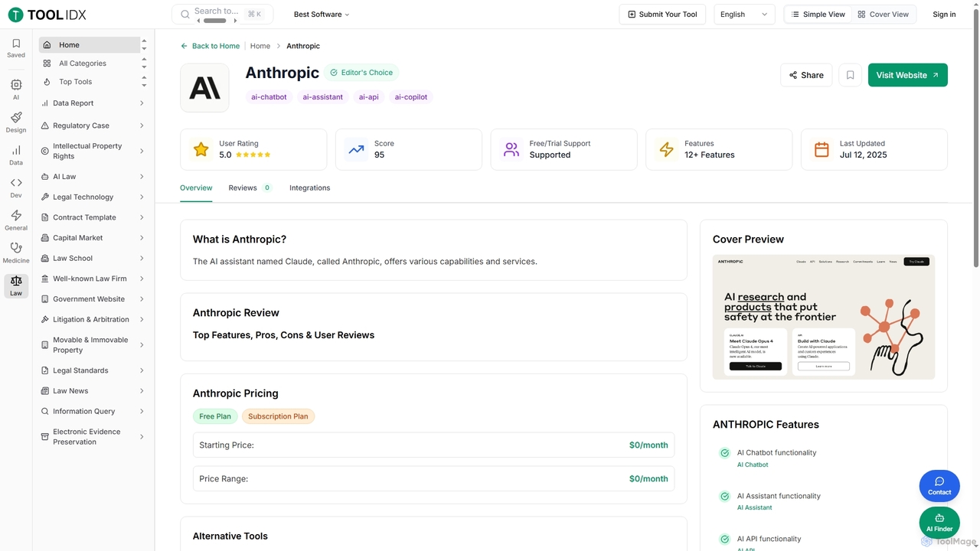Click the ai-assistant tag
980x551 pixels.
(322, 97)
